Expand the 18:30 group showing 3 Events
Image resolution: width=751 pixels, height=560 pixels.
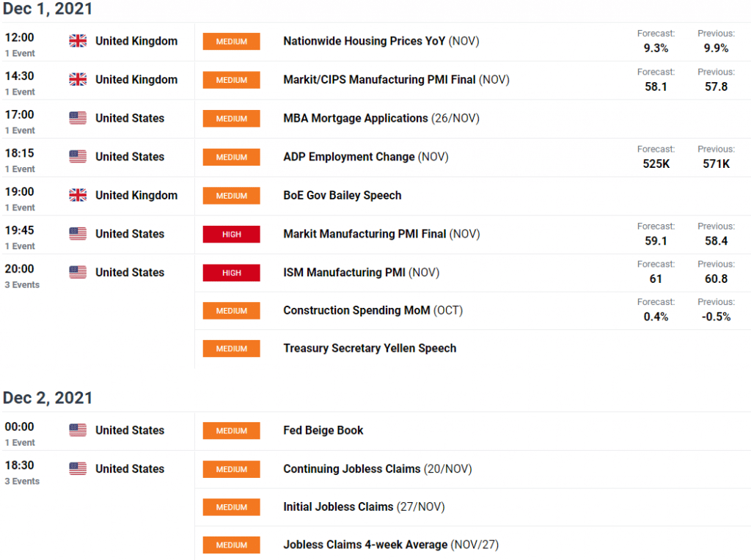pos(22,481)
